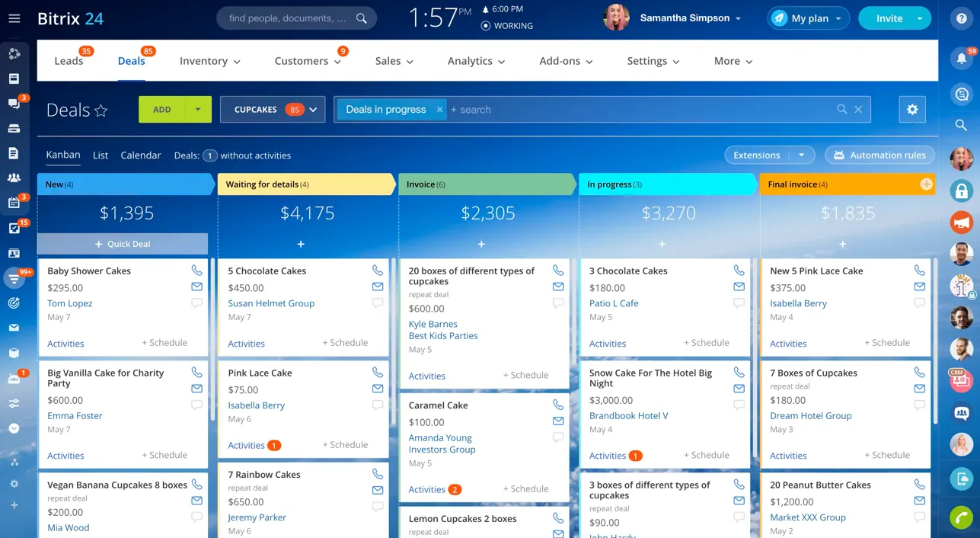Select the Deals tab

131,61
